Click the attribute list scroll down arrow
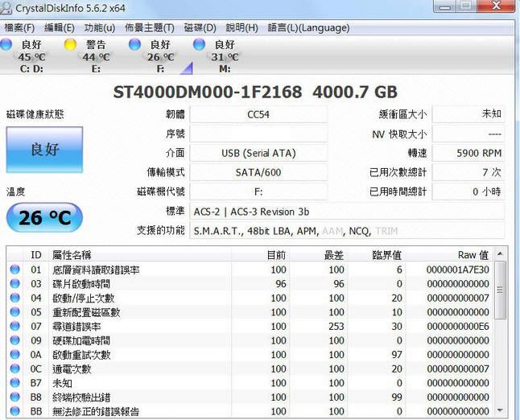The width and height of the screenshot is (520, 420). pyautogui.click(x=500, y=411)
